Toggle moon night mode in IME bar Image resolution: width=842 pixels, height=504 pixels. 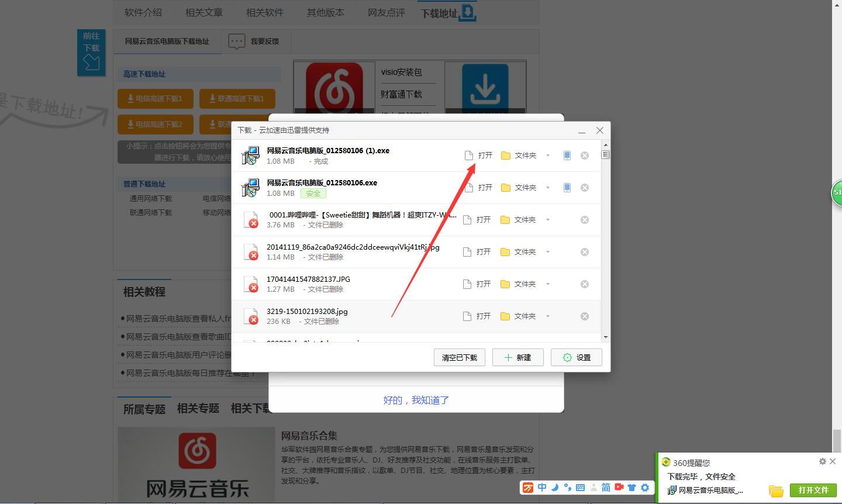555,487
